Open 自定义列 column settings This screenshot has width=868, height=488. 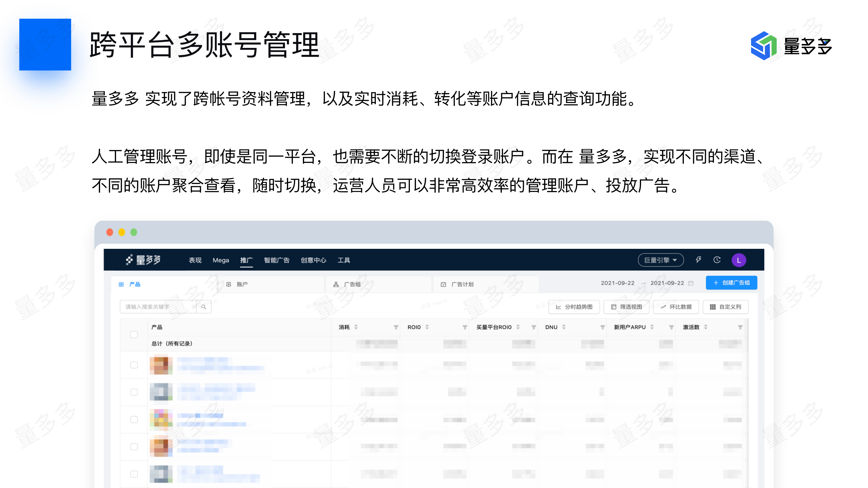(x=725, y=306)
